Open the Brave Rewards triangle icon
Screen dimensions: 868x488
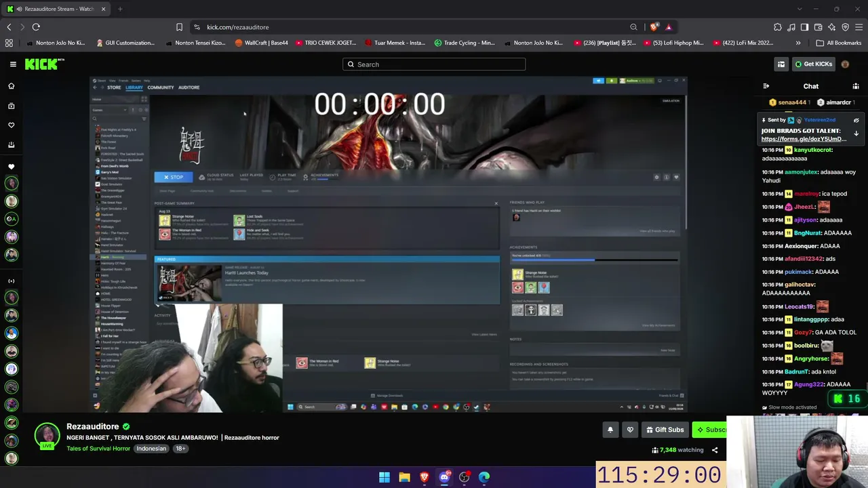668,27
